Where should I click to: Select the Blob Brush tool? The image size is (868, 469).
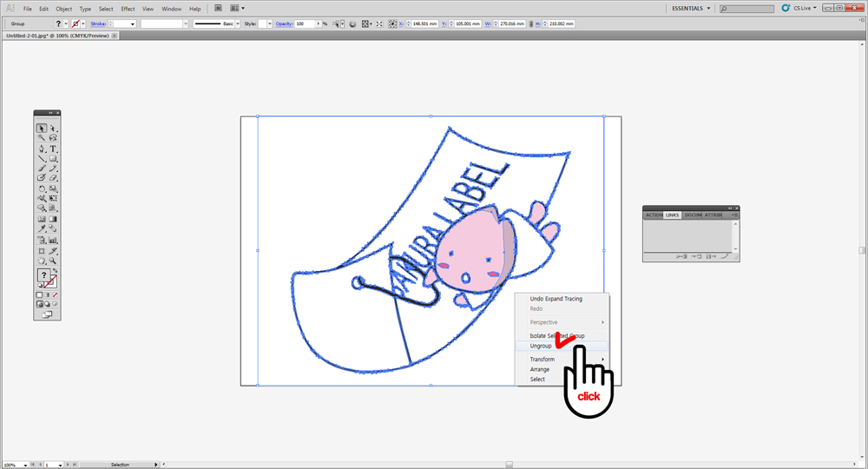coord(42,178)
